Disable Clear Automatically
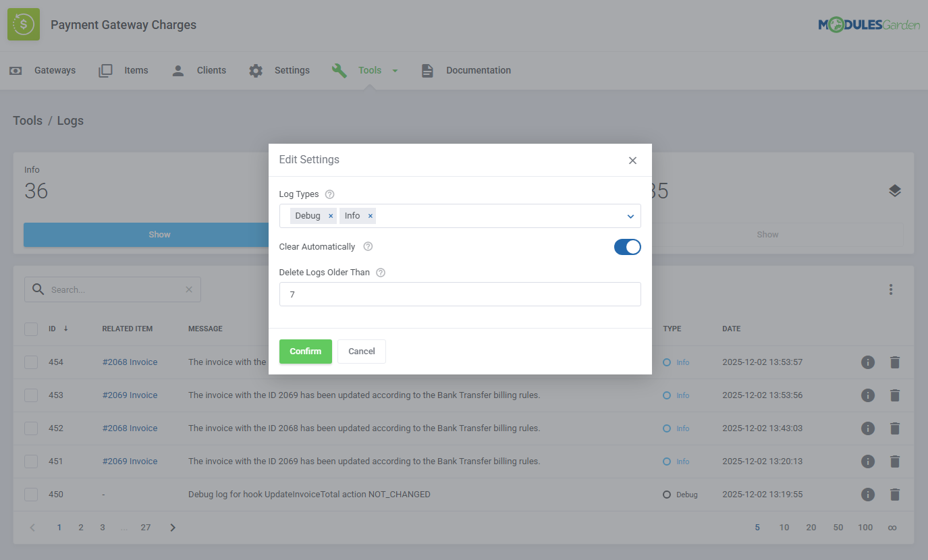 (x=627, y=246)
